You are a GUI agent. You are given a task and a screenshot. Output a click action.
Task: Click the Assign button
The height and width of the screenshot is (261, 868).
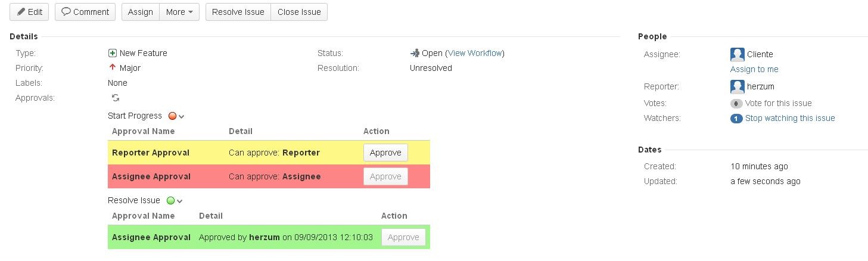pos(141,12)
